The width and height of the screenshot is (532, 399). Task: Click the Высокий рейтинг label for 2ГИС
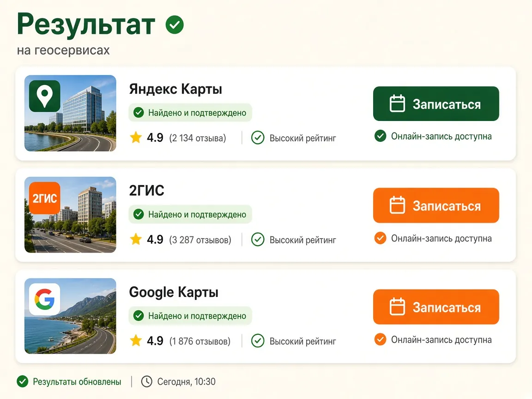pos(302,240)
